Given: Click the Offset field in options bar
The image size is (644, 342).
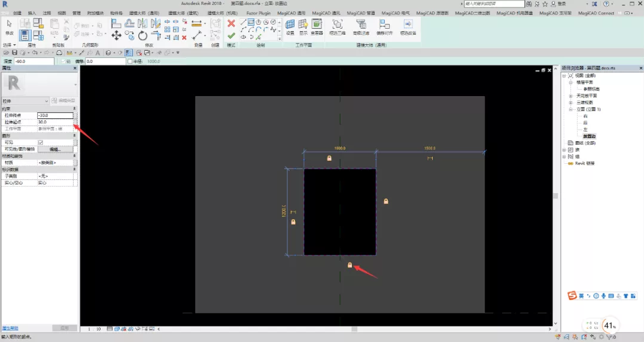Looking at the screenshot, I should (x=105, y=61).
